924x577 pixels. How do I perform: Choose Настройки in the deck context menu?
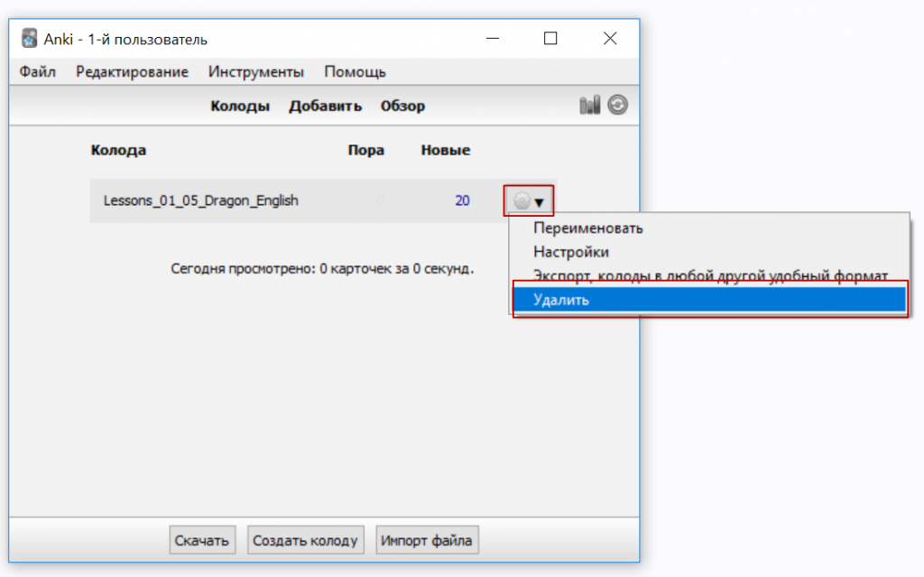[709, 252]
